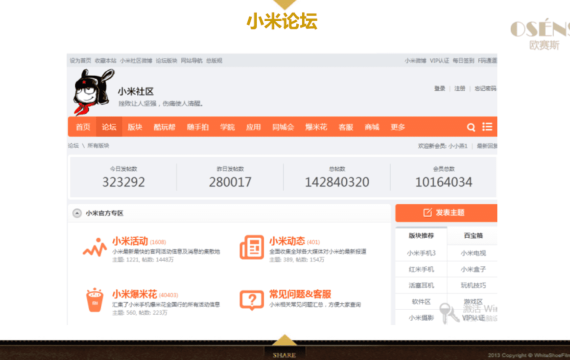The height and width of the screenshot is (360, 570).
Task: Click the 142840320 total posts number
Action: click(x=337, y=182)
